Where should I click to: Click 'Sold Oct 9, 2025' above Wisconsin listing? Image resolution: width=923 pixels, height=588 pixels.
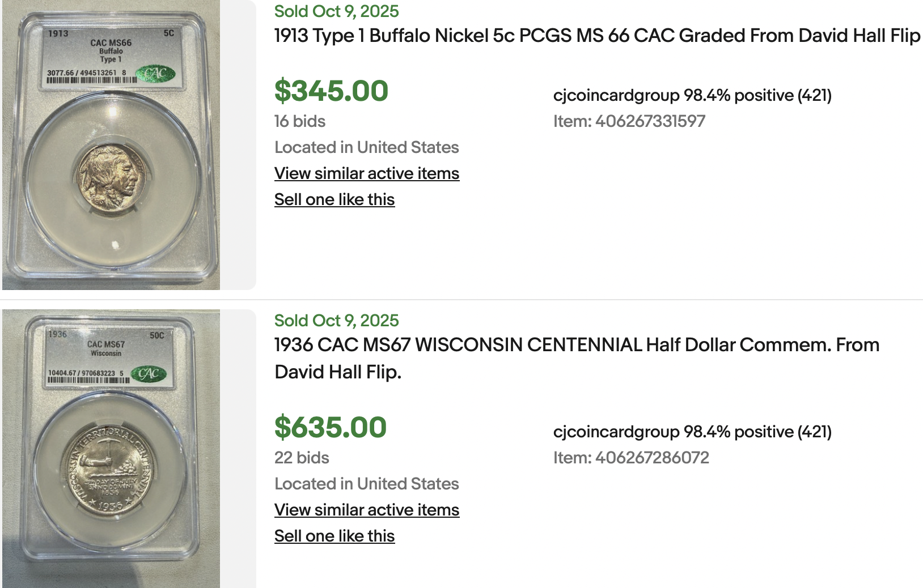coord(337,321)
